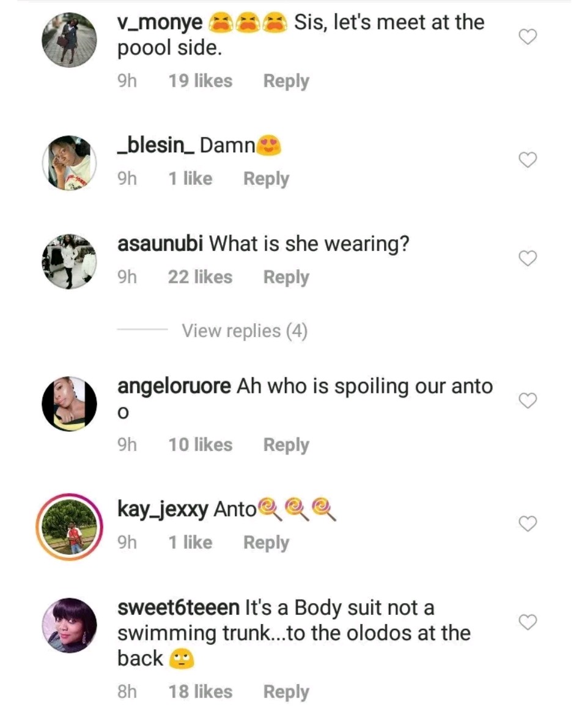The image size is (579, 728).
Task: Tap heart on _blesin_ Damn comment
Action: pyautogui.click(x=527, y=160)
